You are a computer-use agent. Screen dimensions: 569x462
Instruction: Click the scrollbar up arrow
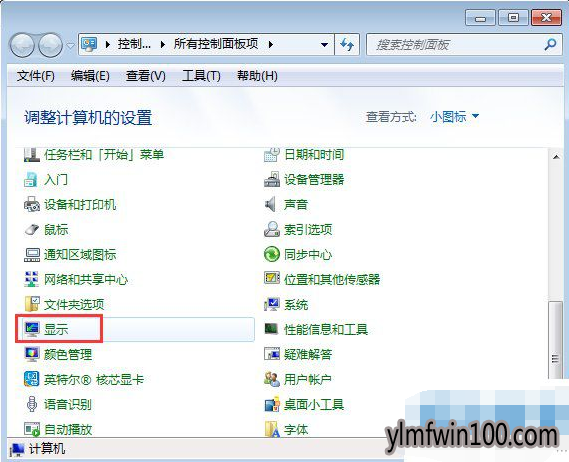556,157
